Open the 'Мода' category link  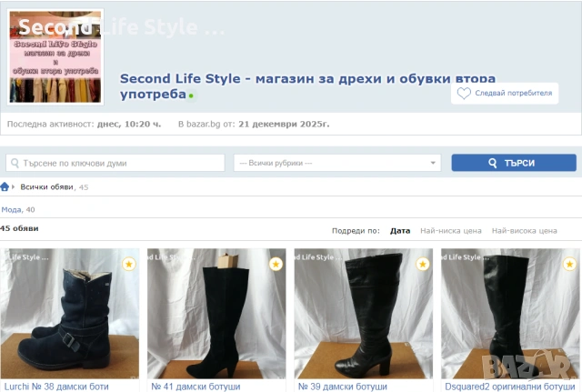11,209
